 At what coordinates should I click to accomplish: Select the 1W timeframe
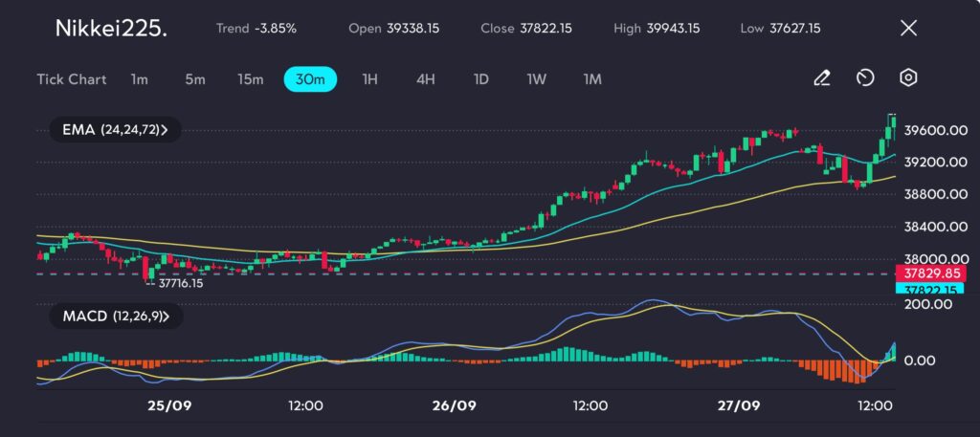536,79
